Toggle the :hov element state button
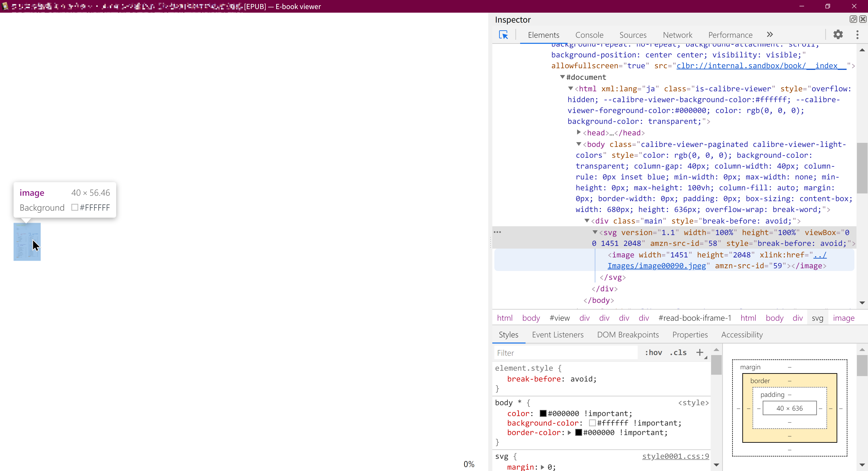The width and height of the screenshot is (868, 471). pyautogui.click(x=653, y=352)
